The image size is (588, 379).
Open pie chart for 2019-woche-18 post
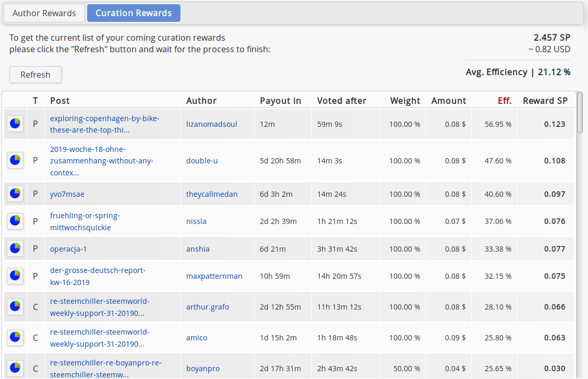point(15,161)
